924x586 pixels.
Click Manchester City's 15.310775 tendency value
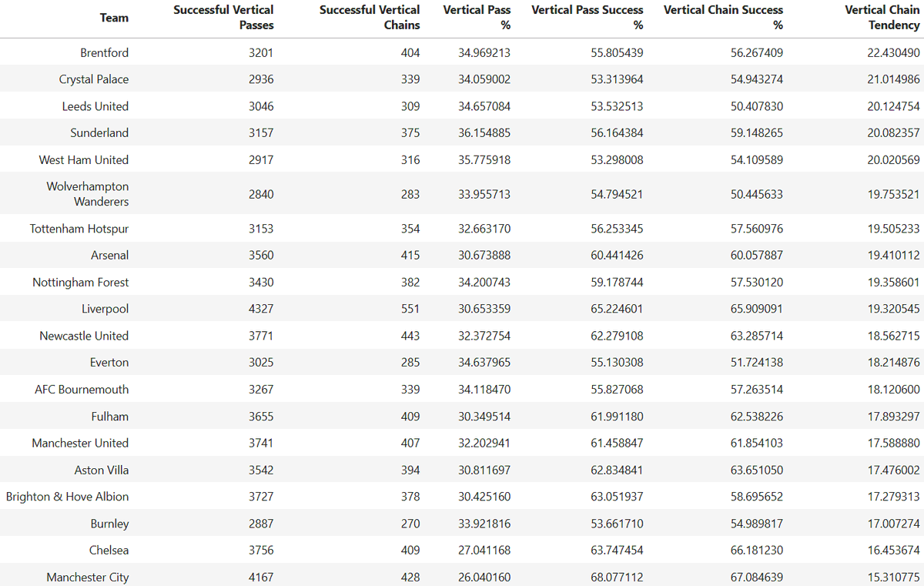[893, 578]
